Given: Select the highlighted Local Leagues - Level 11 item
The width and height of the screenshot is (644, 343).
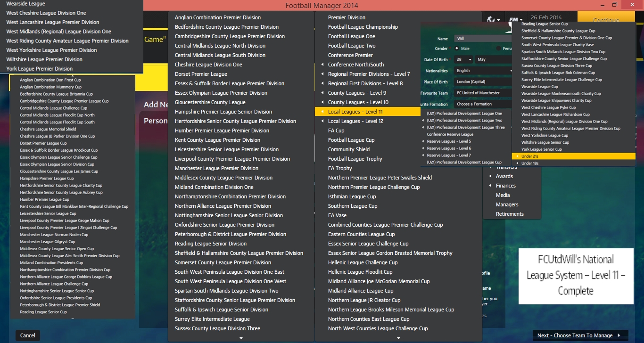Looking at the screenshot, I should pos(368,112).
